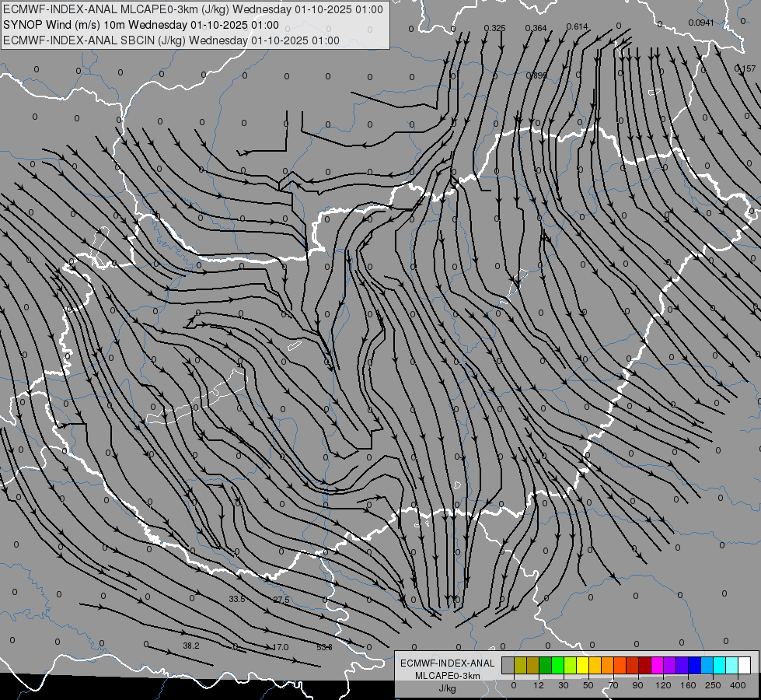Select the legend tick label 120

(x=664, y=685)
